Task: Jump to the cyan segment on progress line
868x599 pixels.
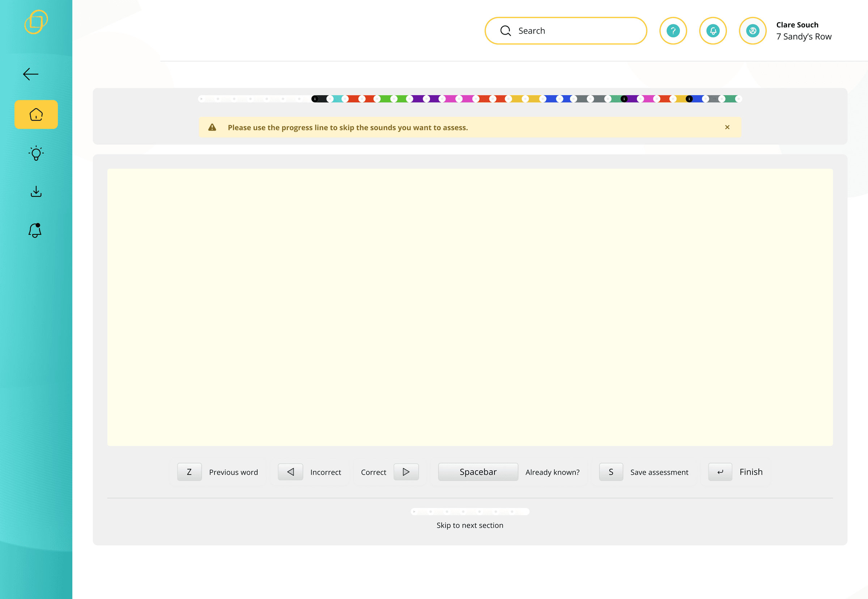Action: tap(337, 99)
